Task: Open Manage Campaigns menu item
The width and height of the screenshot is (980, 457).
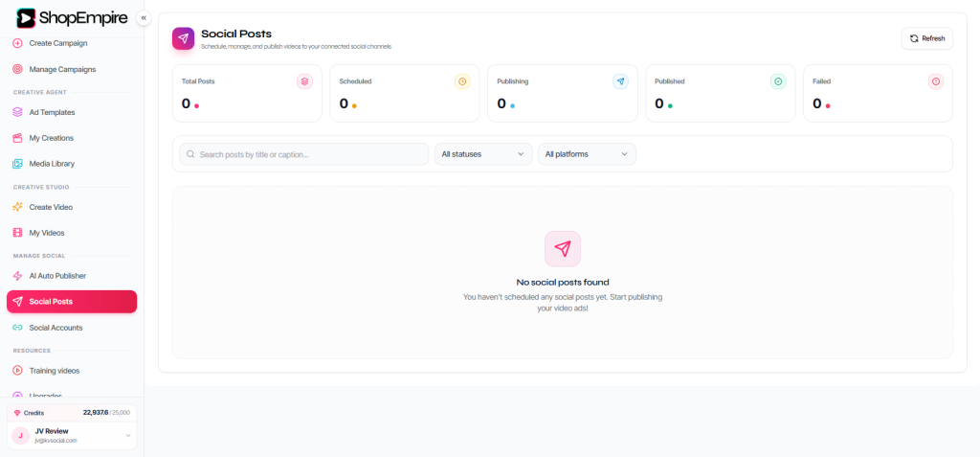Action: 72,69
